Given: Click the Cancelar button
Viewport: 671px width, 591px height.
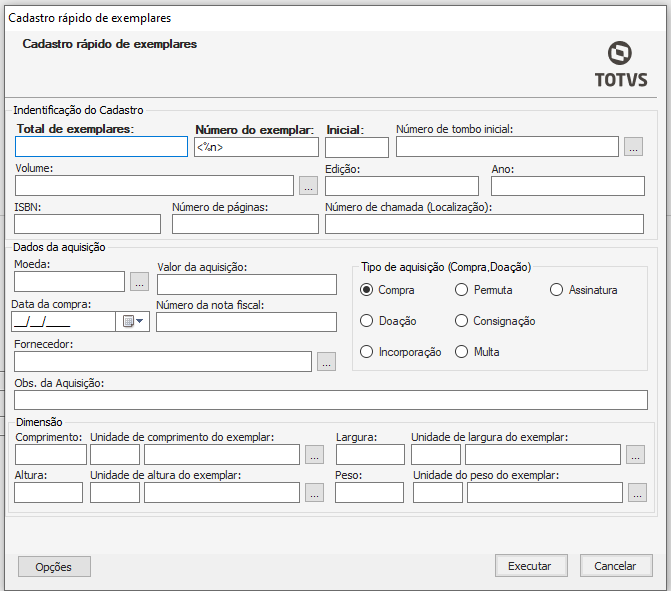Looking at the screenshot, I should coord(615,565).
